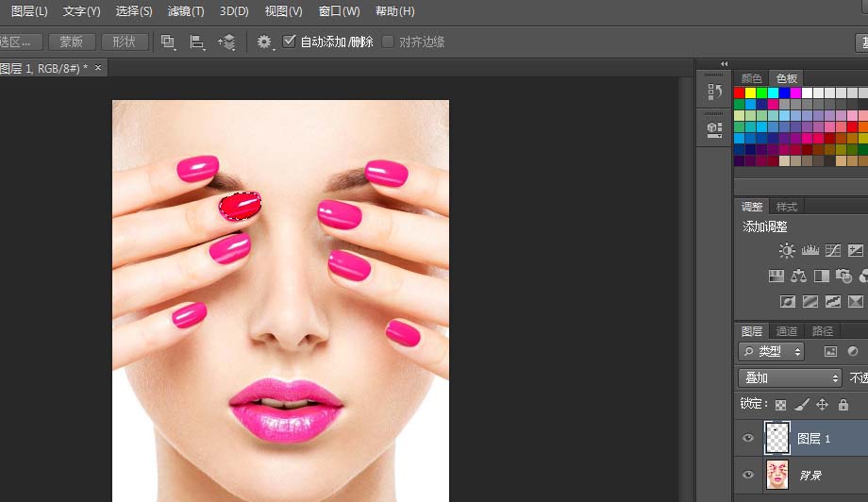The image size is (868, 502).
Task: Add a Posterize adjustment
Action: click(x=810, y=301)
